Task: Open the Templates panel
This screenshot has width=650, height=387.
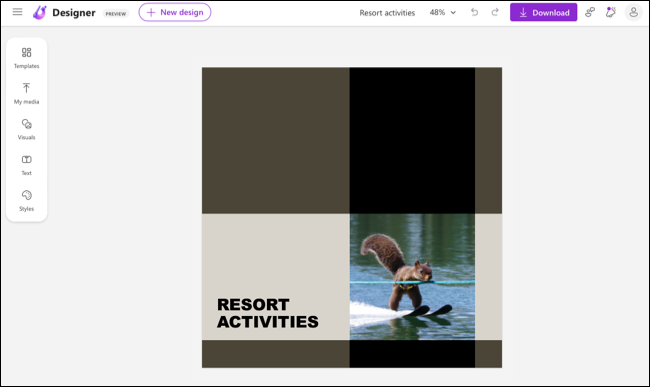Action: (27, 58)
